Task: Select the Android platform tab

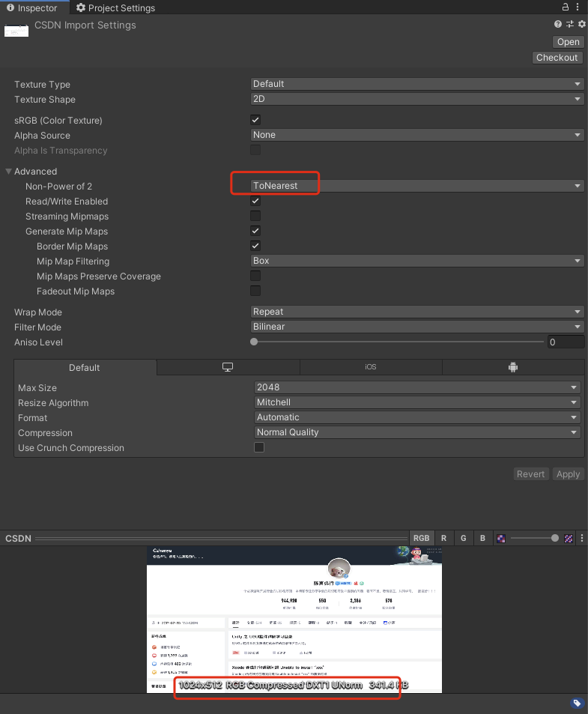Action: [x=513, y=367]
